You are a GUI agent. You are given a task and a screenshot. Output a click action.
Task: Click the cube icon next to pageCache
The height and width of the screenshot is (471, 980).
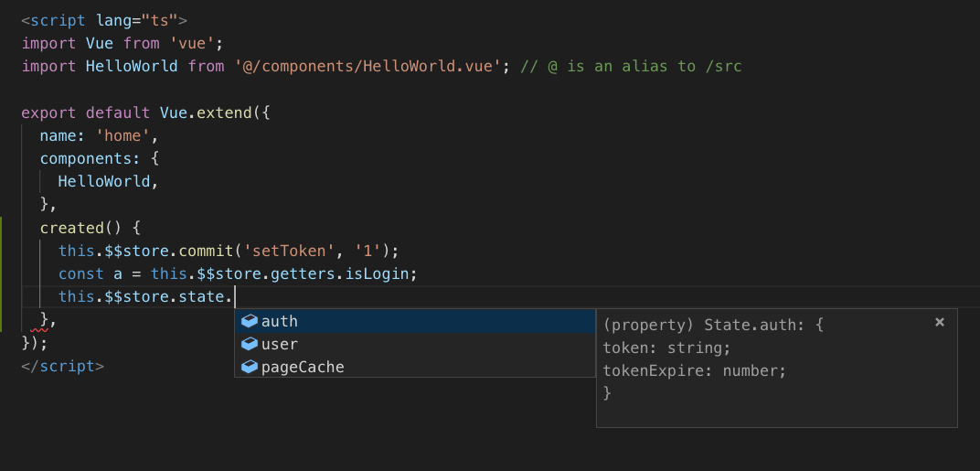249,368
